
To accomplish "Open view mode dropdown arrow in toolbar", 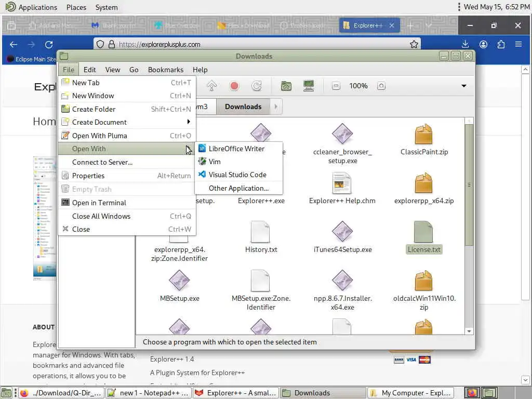I will (464, 86).
